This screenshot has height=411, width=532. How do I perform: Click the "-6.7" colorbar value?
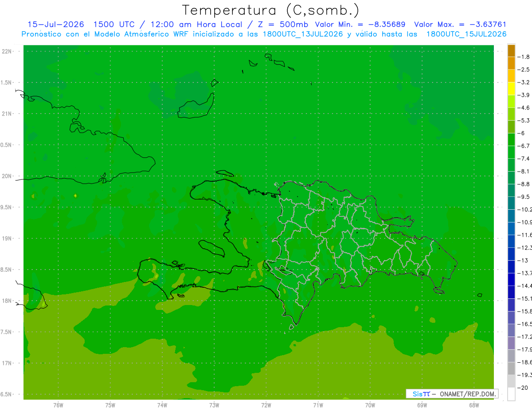point(524,146)
